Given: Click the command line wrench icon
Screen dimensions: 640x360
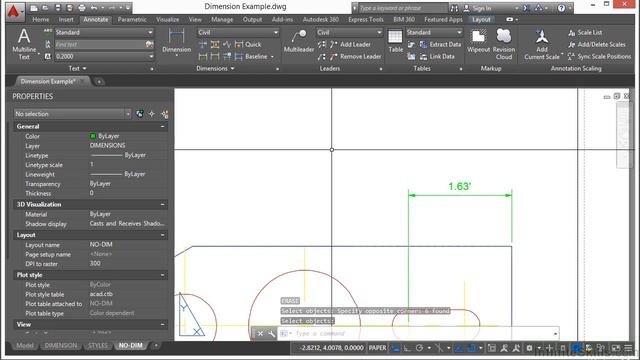Looking at the screenshot, I should click(x=271, y=333).
